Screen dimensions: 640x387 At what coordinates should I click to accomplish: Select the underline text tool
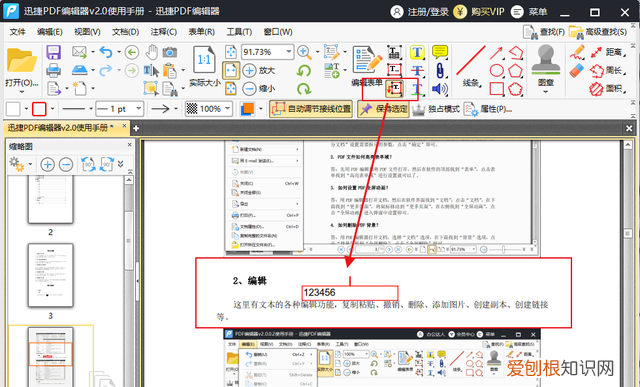(x=417, y=88)
